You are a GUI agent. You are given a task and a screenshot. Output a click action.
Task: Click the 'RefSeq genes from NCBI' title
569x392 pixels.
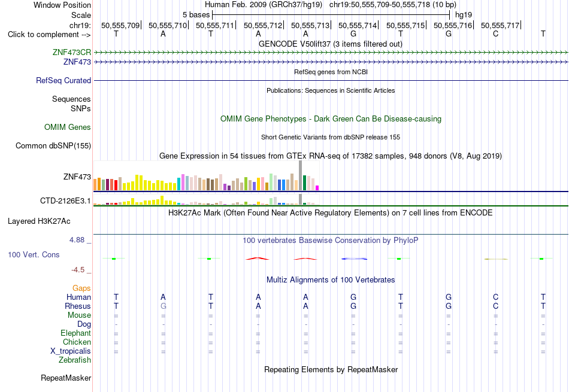(x=331, y=72)
